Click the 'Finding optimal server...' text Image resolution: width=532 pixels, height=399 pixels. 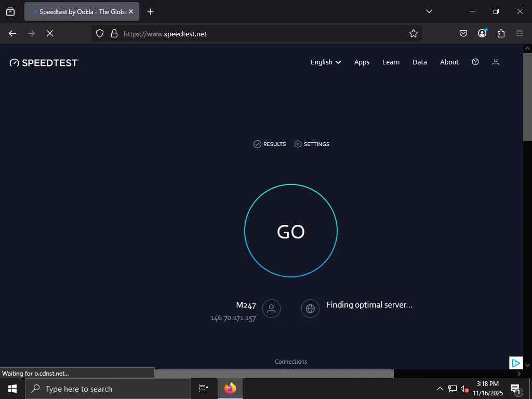[369, 304]
